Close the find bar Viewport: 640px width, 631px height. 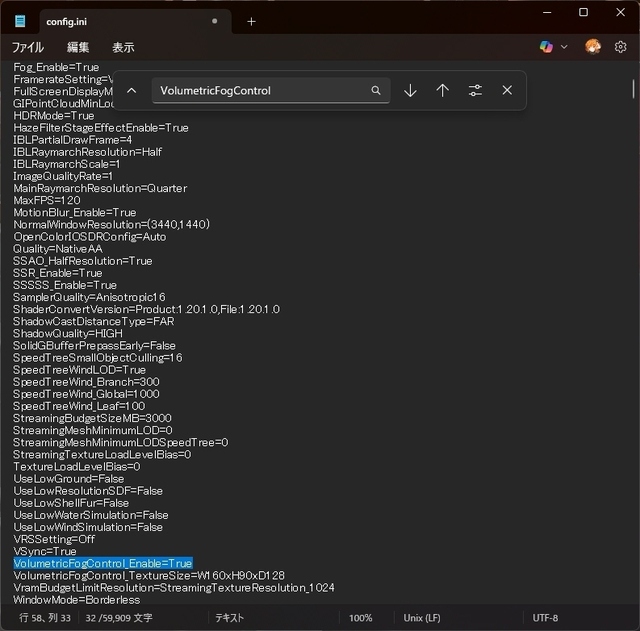pyautogui.click(x=507, y=90)
